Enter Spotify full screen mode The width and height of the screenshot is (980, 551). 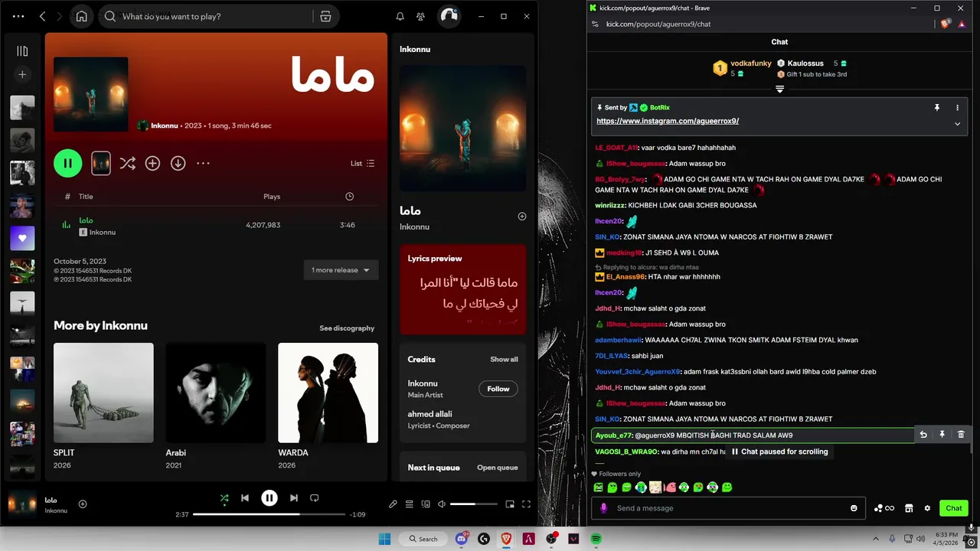coord(526,504)
